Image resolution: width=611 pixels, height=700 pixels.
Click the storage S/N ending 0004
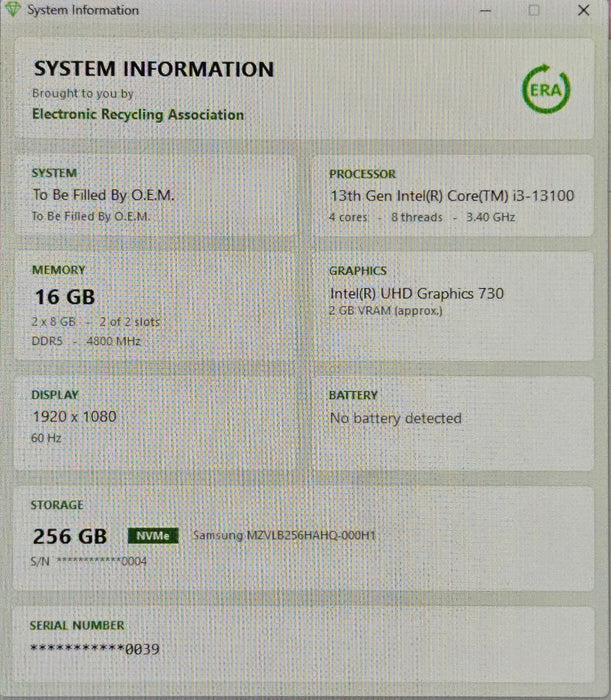pyautogui.click(x=88, y=561)
